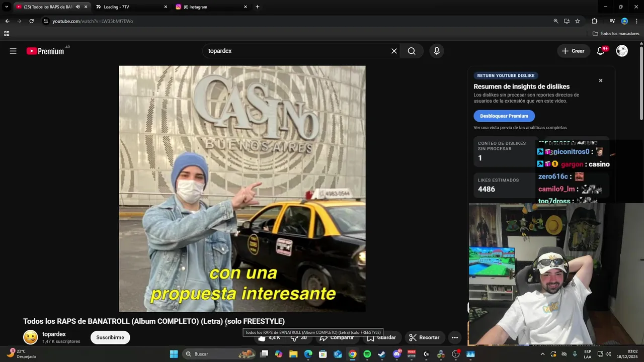Click the address bar URL

93,21
